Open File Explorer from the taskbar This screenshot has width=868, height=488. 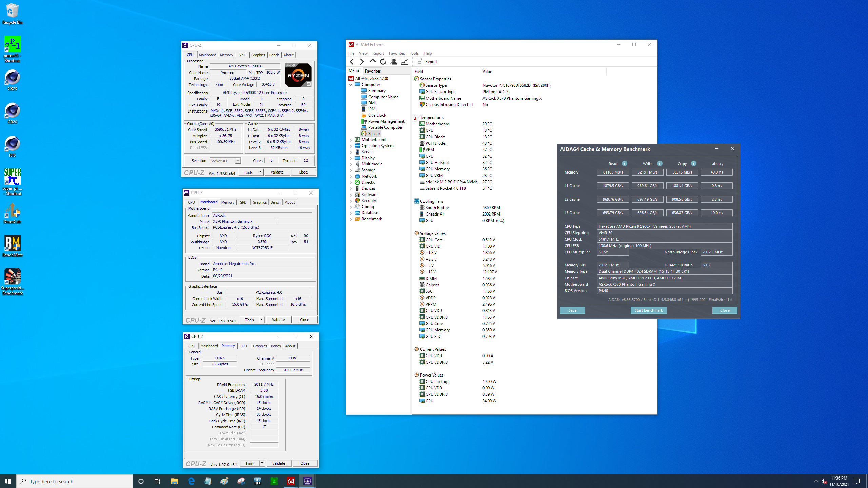pos(174,481)
